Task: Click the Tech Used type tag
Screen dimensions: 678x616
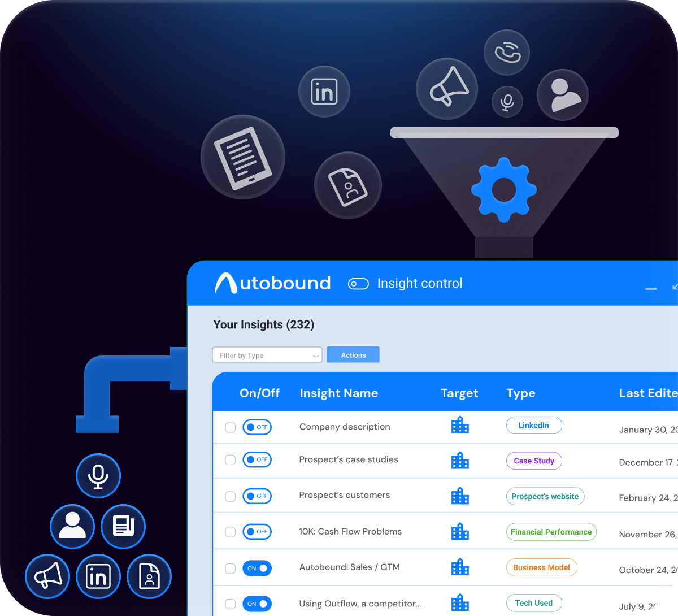Action: [x=534, y=603]
